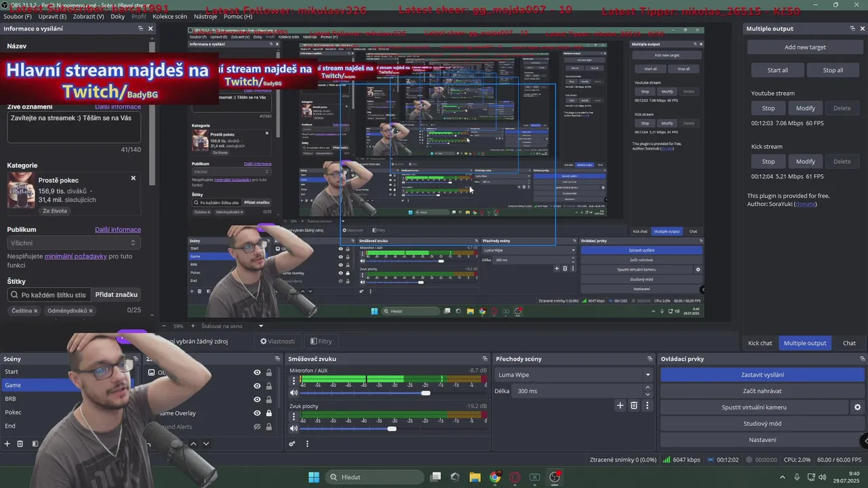
Task: Stop the Youtube stream output
Action: click(768, 108)
